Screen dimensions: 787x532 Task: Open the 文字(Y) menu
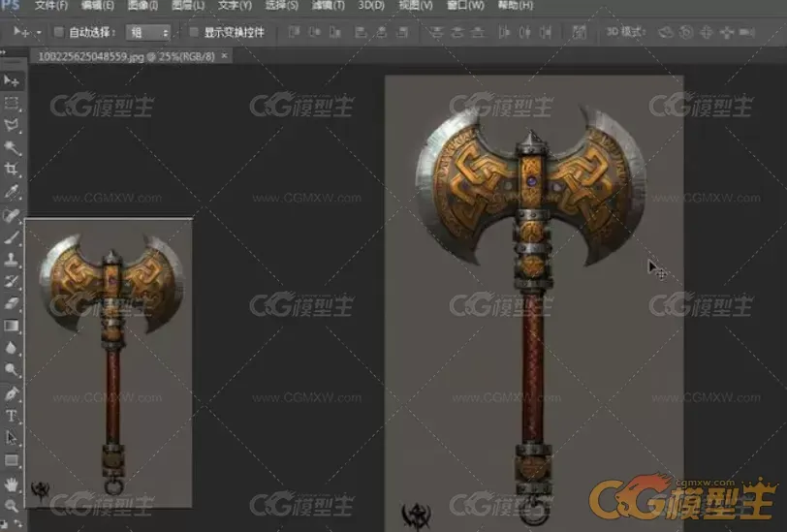tap(235, 6)
